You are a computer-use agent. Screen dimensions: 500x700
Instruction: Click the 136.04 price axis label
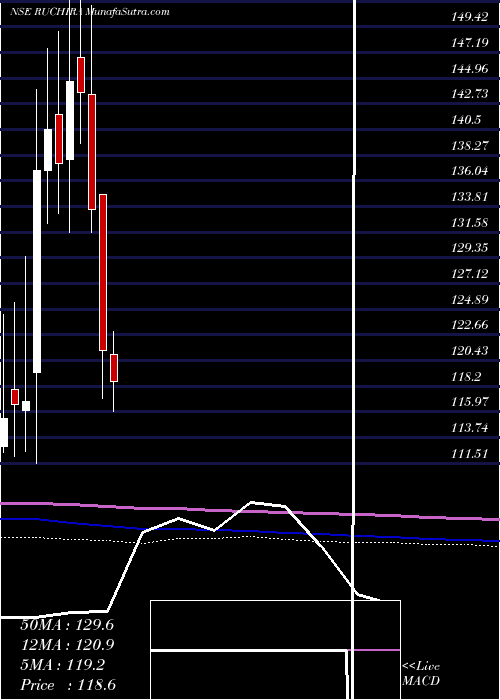click(470, 171)
